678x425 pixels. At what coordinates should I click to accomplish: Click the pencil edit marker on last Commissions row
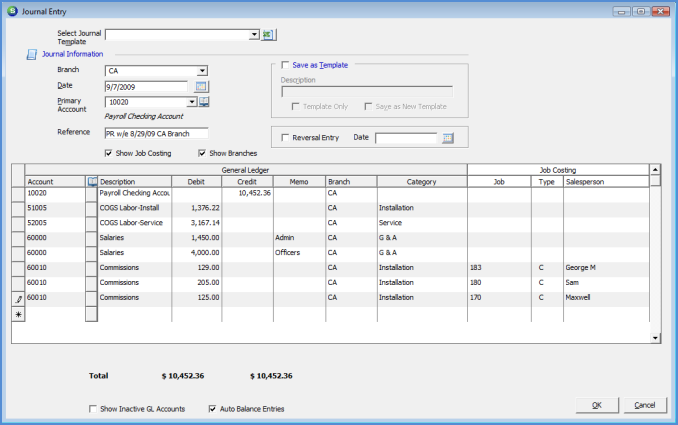[x=18, y=299]
